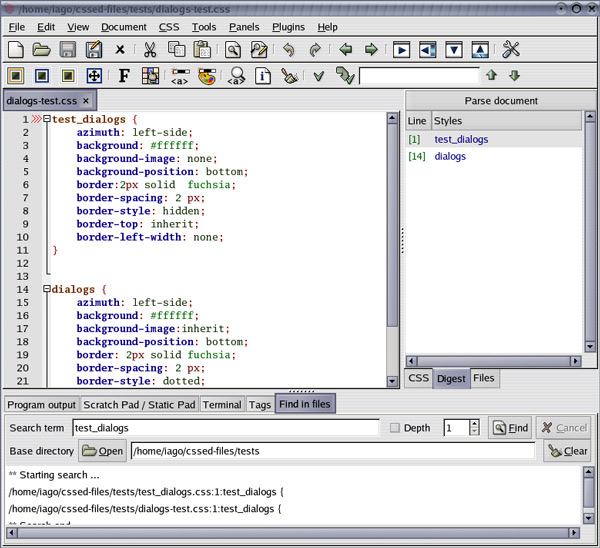
Task: Click the Styles column header
Action: (507, 121)
